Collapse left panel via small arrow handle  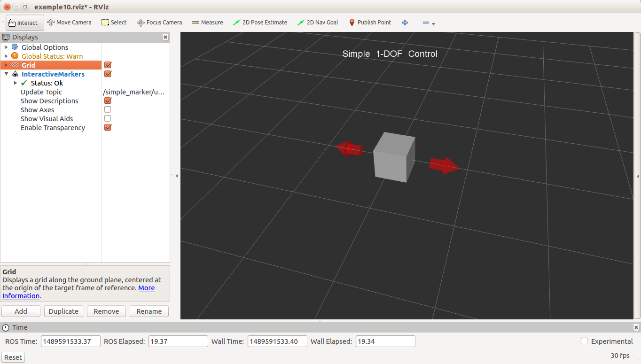point(177,176)
